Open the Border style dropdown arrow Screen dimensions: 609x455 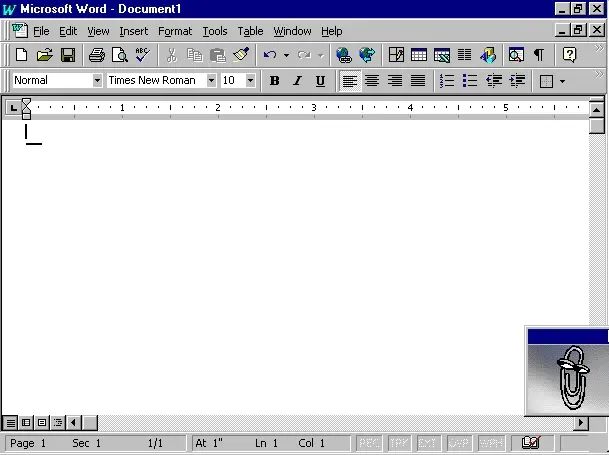click(562, 81)
